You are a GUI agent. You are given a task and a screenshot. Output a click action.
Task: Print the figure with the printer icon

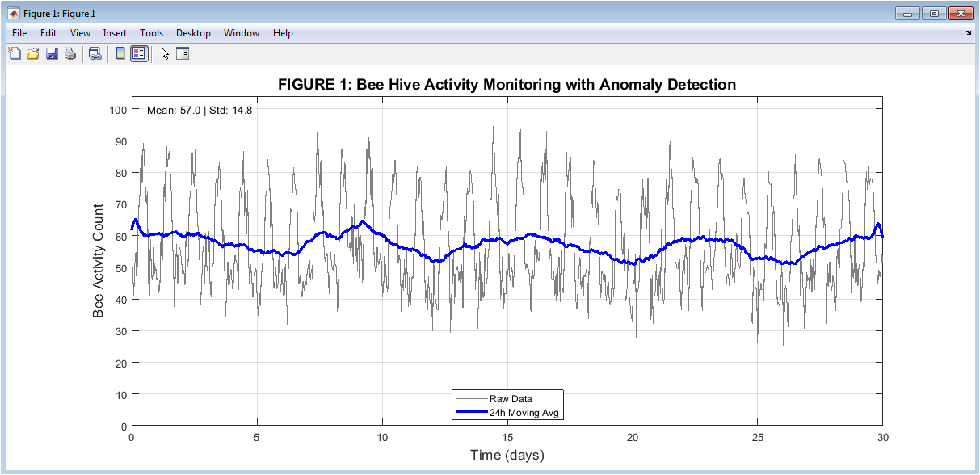click(70, 54)
